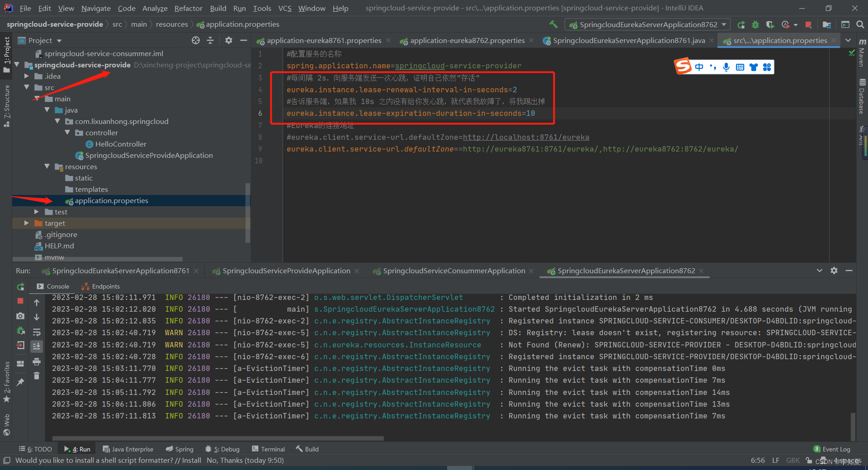The height and width of the screenshot is (470, 868).
Task: Collapse the controller package
Action: pos(67,133)
